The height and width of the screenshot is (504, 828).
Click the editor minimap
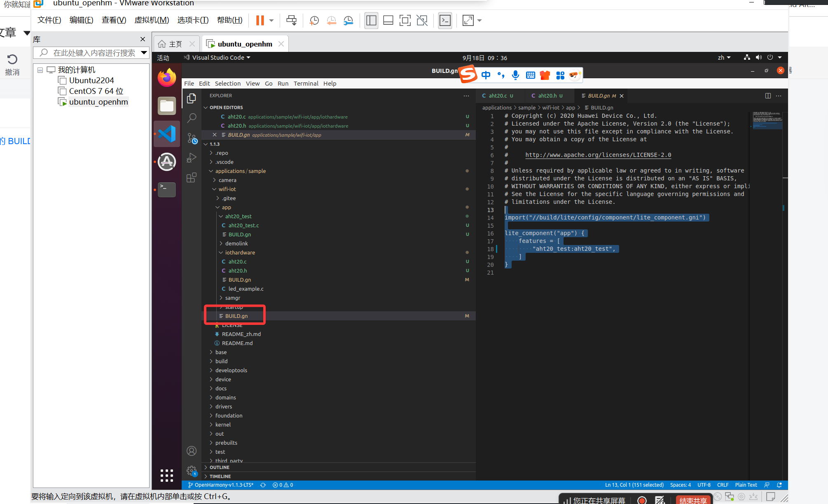[767, 121]
